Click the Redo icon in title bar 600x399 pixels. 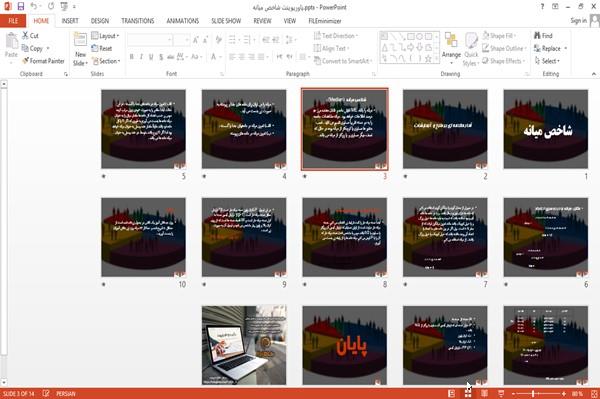tap(51, 6)
